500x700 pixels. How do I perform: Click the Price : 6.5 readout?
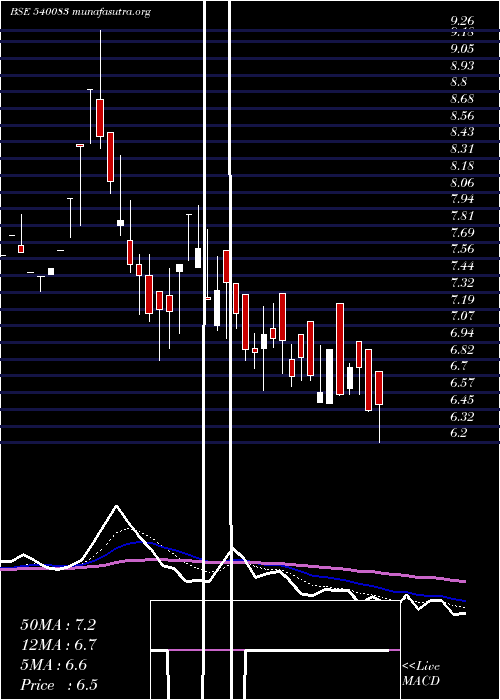click(59, 685)
